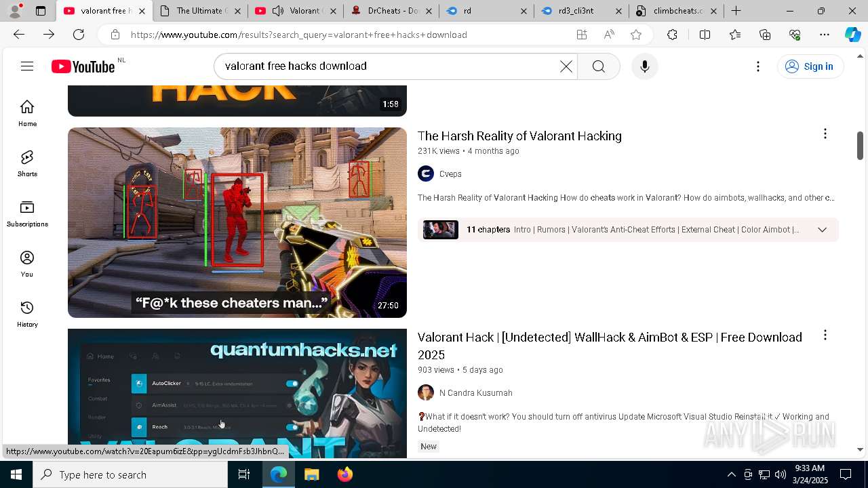
Task: Open the Cveps channel name link
Action: [x=450, y=174]
